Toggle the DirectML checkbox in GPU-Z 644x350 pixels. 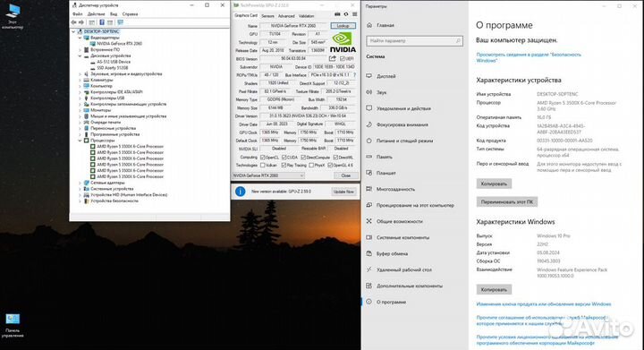pos(335,158)
